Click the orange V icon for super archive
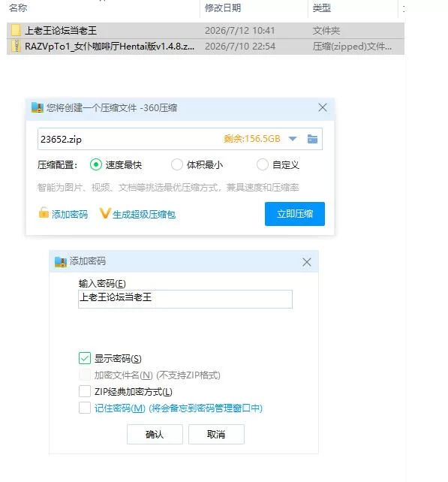Image resolution: width=448 pixels, height=482 pixels. coord(105,213)
